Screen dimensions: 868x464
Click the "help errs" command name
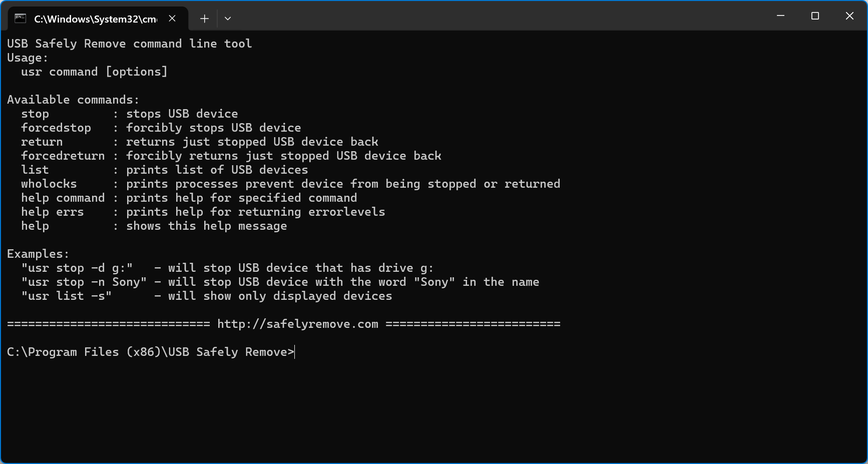pos(53,212)
